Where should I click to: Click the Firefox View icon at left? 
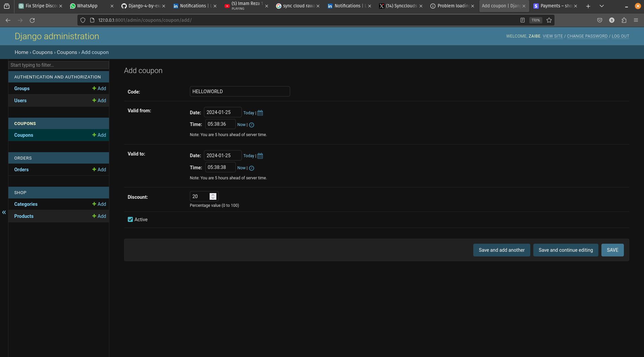click(x=7, y=6)
